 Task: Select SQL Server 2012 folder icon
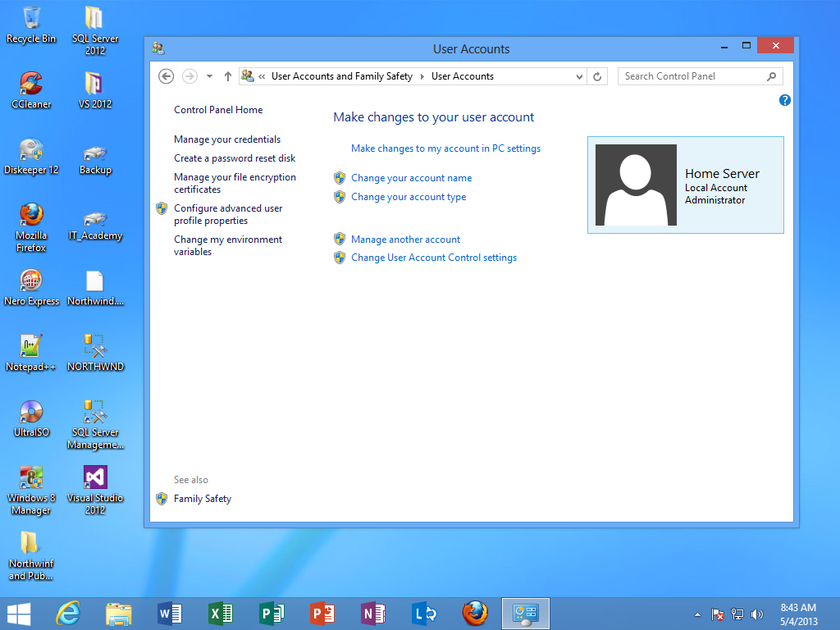(x=95, y=31)
